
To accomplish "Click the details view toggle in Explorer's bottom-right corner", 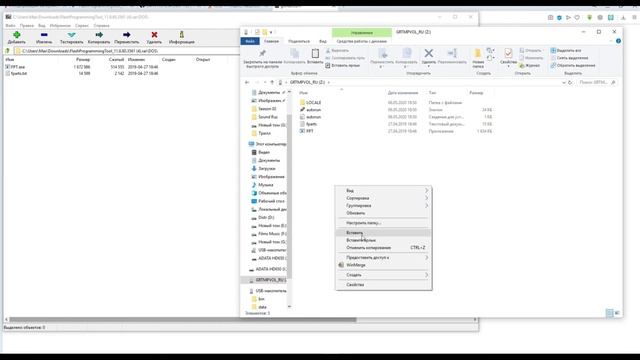I will point(609,313).
